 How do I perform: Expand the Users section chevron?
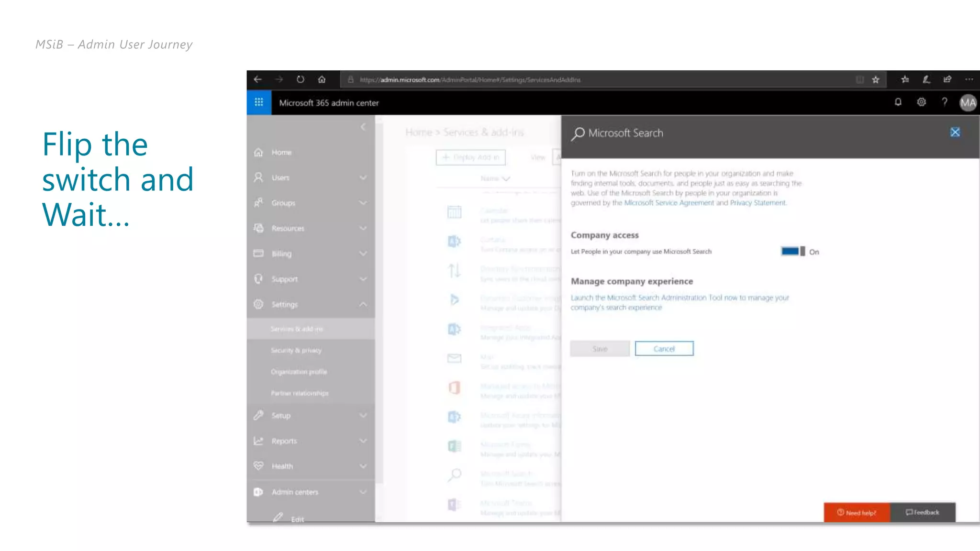[363, 177]
